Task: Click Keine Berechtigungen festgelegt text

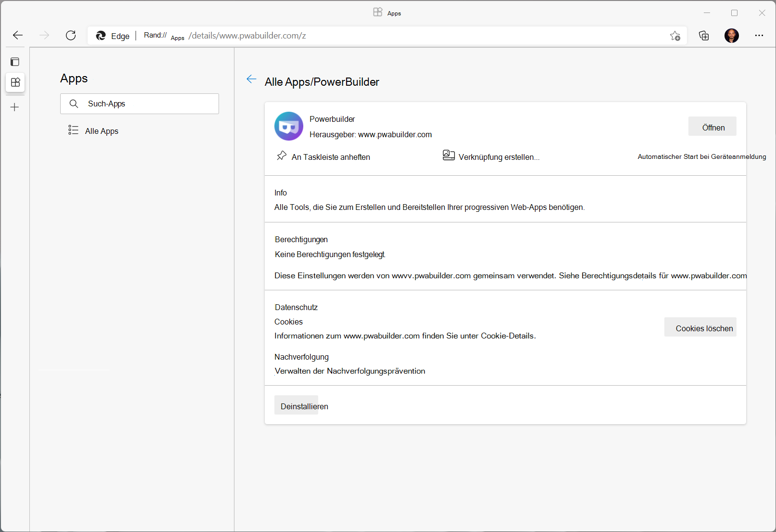Action: coord(330,254)
